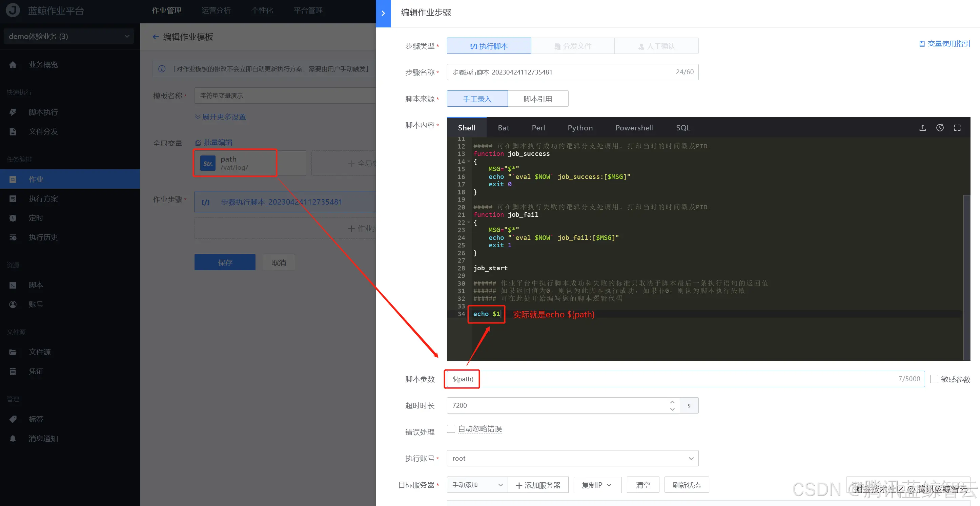Toggle fullscreen script editor icon
Viewport: 980px width, 506px height.
[957, 128]
